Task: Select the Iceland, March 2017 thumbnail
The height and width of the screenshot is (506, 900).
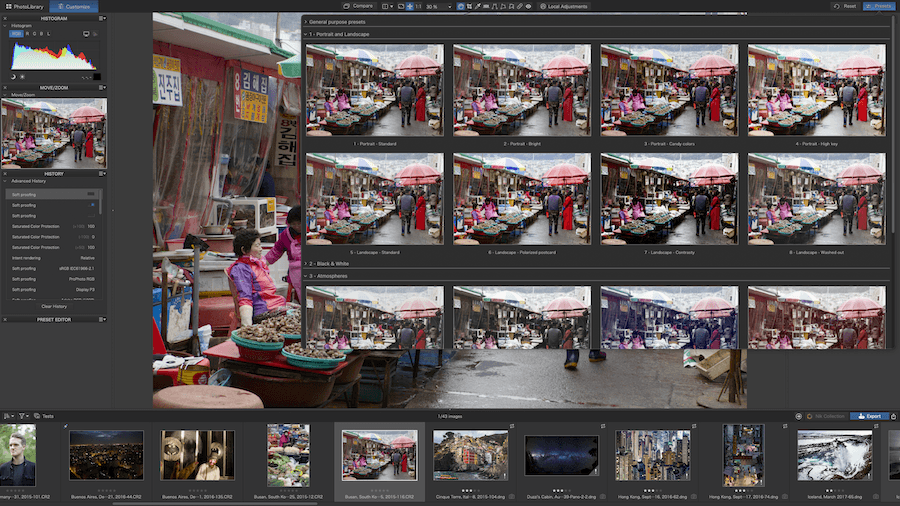Action: pyautogui.click(x=835, y=456)
